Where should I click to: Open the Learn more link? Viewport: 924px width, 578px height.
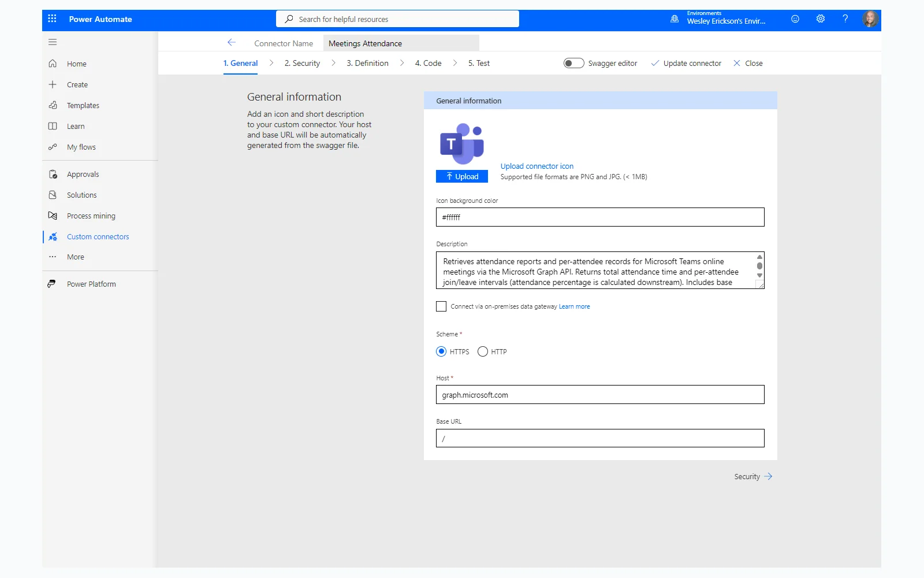(574, 306)
